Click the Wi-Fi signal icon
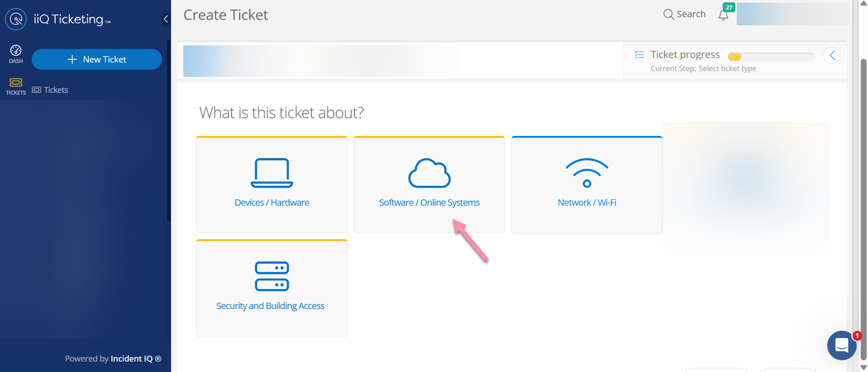This screenshot has height=372, width=868. click(587, 173)
